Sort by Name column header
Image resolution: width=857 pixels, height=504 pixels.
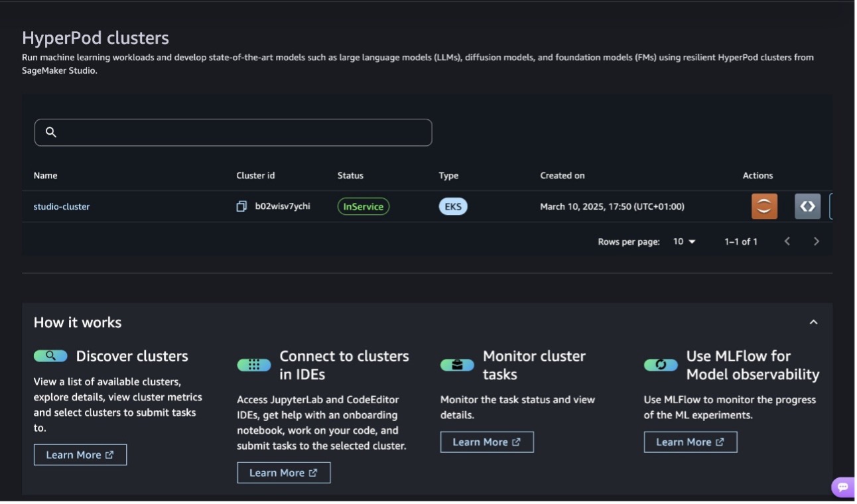(x=46, y=176)
